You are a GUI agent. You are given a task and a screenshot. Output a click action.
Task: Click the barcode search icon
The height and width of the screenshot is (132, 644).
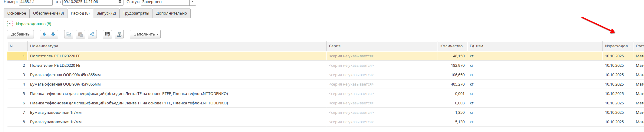click(x=107, y=34)
